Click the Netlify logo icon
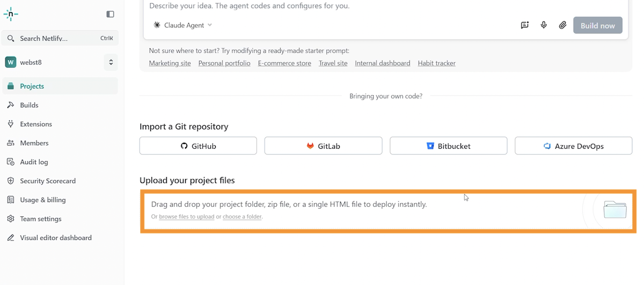The height and width of the screenshot is (285, 644). pyautogui.click(x=11, y=14)
